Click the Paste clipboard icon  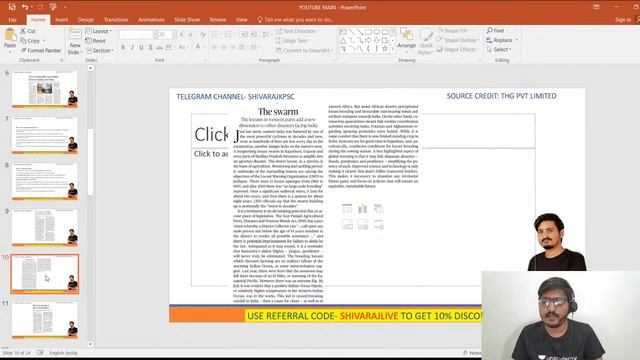[10, 36]
